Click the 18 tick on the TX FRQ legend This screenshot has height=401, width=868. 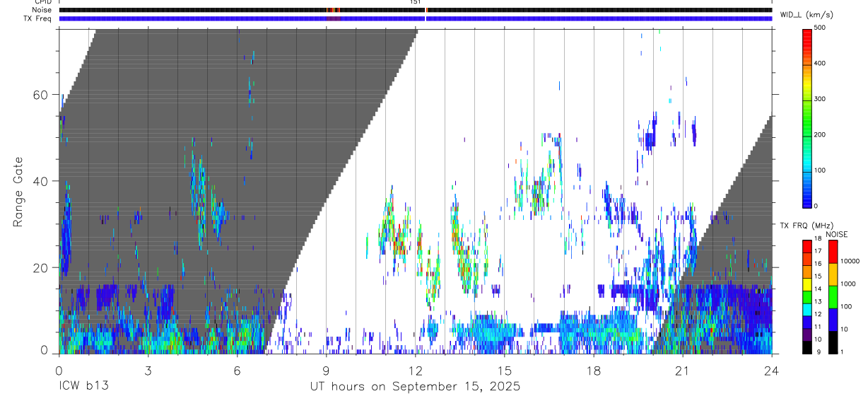(x=817, y=238)
